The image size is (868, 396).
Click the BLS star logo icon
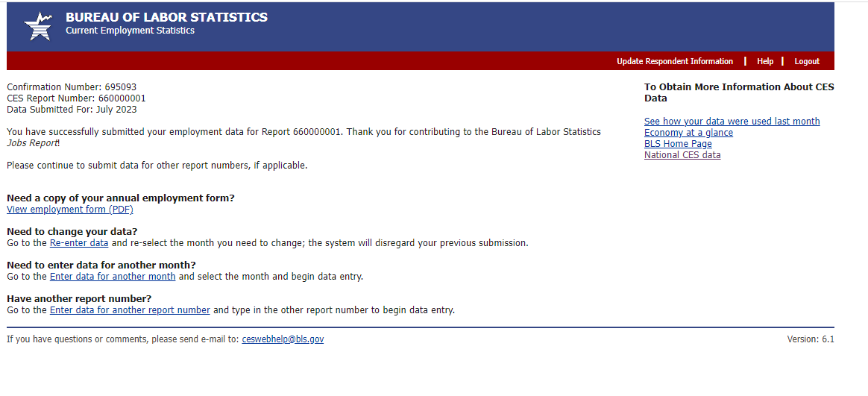[38, 27]
